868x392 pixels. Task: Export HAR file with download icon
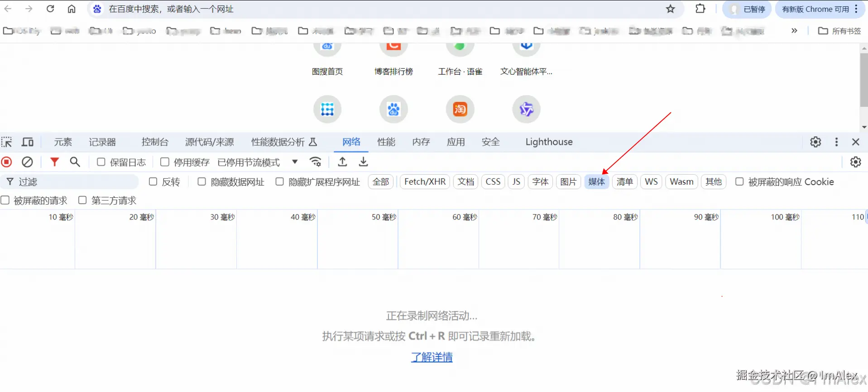point(364,162)
